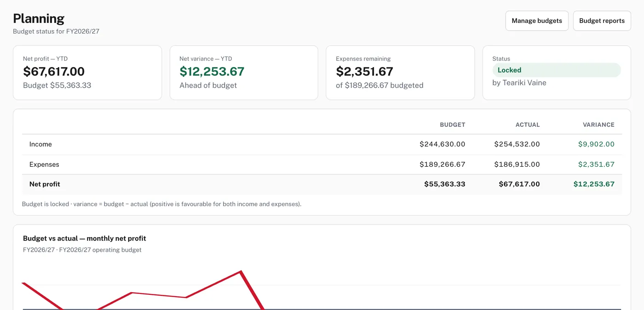Select Net variance YTD value $12,253.67 in card
This screenshot has height=310, width=644.
212,72
